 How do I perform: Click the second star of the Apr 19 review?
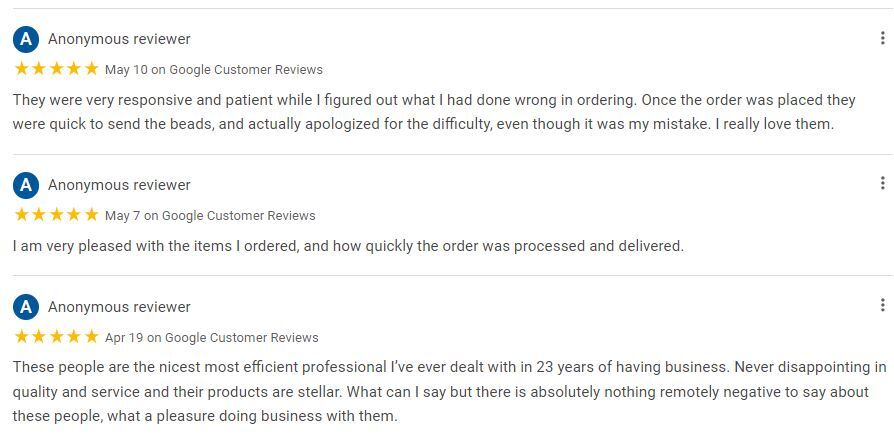(x=39, y=336)
